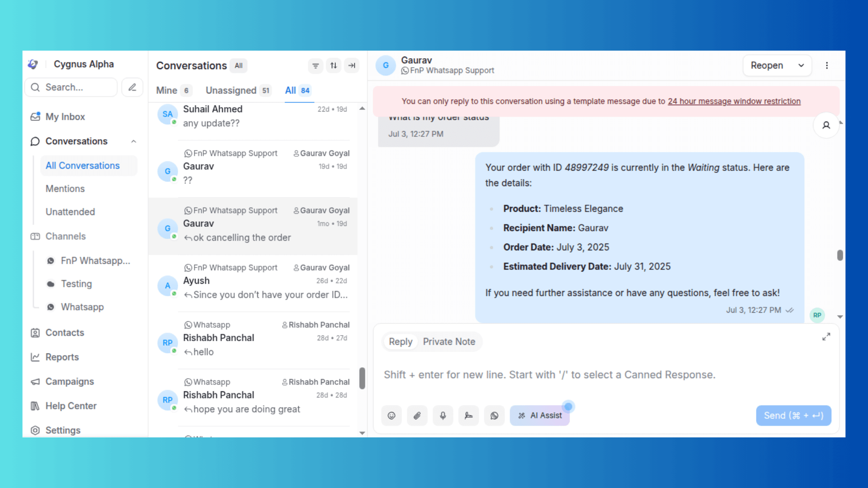Viewport: 868px width, 488px height.
Task: Click the Send button
Action: [x=793, y=415]
